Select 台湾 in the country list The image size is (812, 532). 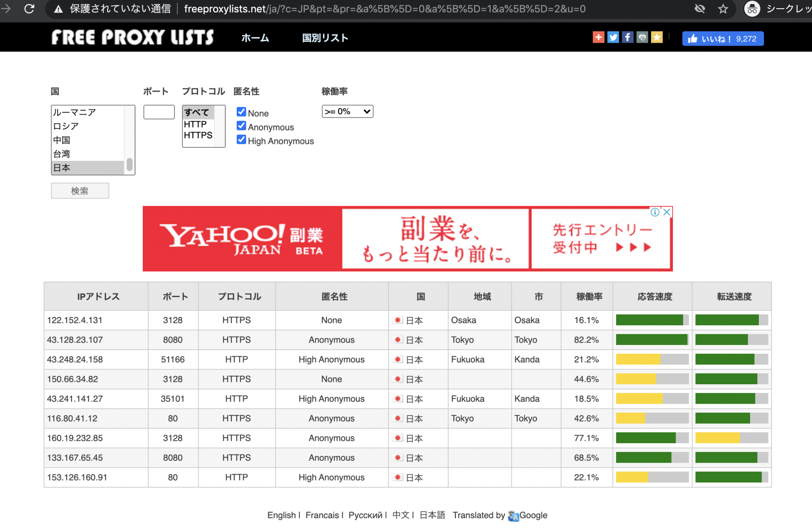tap(88, 154)
